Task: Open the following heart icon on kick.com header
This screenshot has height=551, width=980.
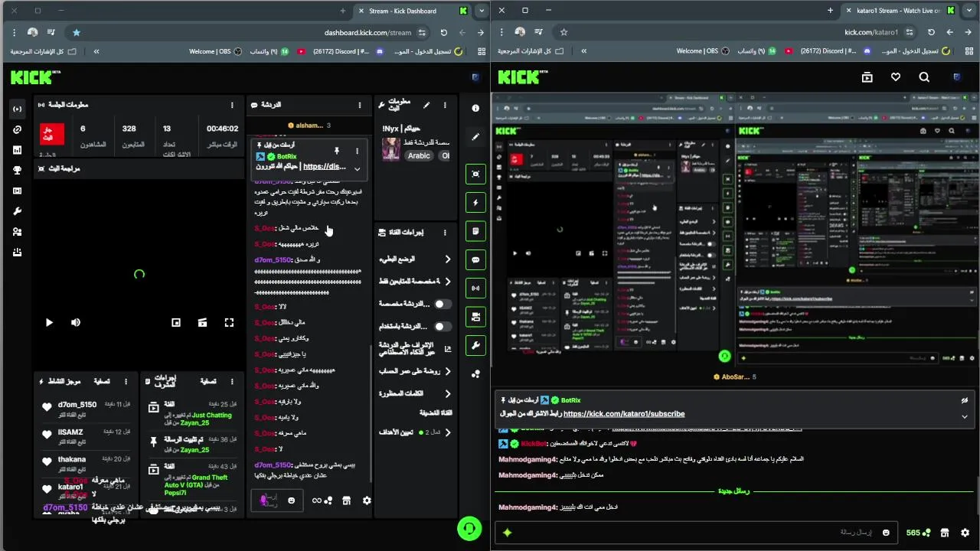Action: pyautogui.click(x=896, y=77)
